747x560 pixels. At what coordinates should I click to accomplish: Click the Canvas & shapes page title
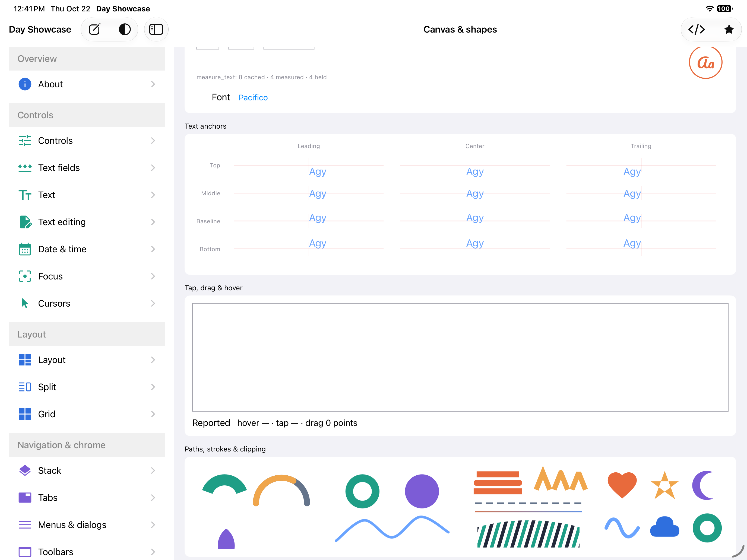tap(460, 29)
